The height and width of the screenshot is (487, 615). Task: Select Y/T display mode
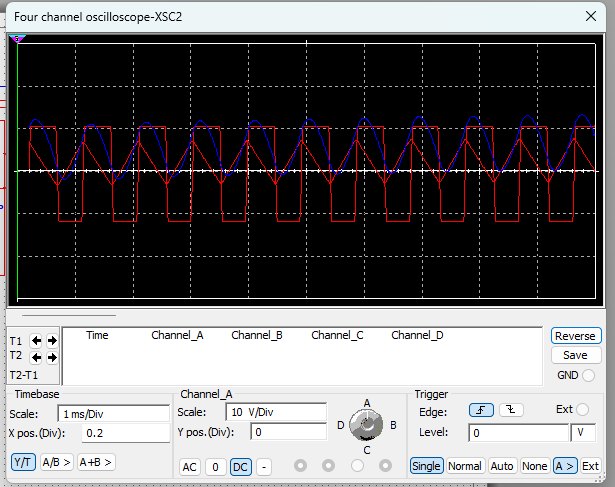tap(23, 462)
